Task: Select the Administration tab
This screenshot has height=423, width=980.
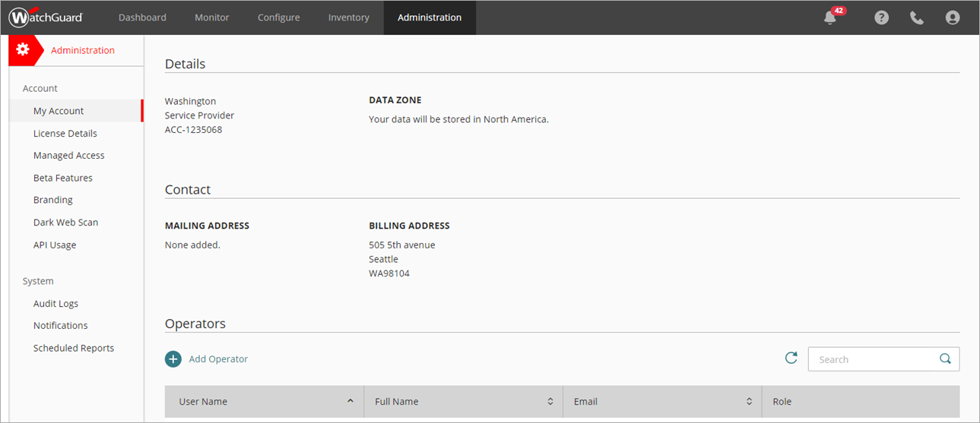Action: point(430,17)
